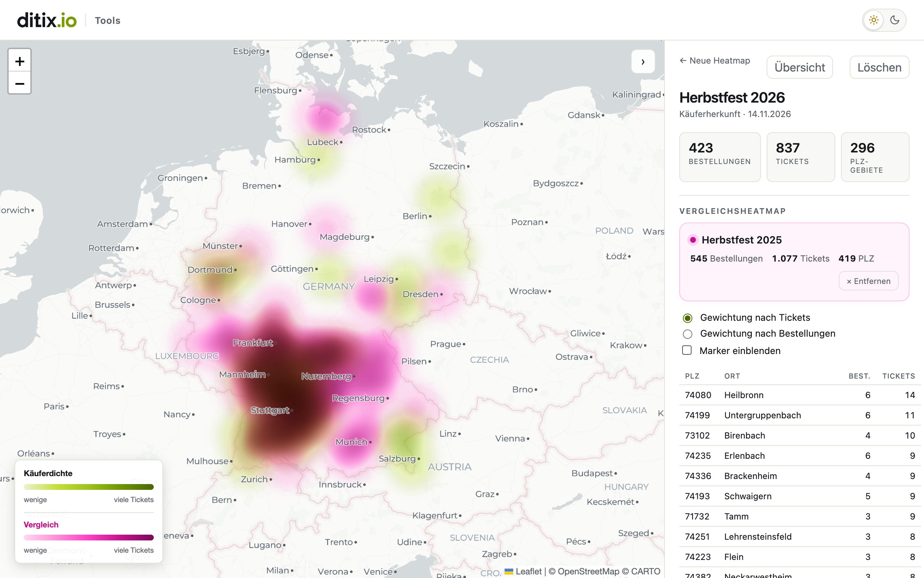Select the Heilbronn row

pyautogui.click(x=800, y=395)
